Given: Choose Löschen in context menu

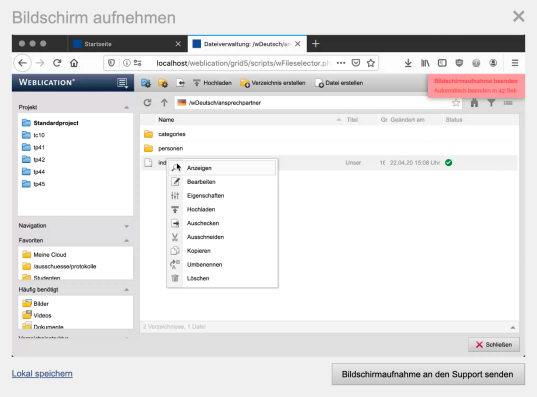Looking at the screenshot, I should click(222, 278).
